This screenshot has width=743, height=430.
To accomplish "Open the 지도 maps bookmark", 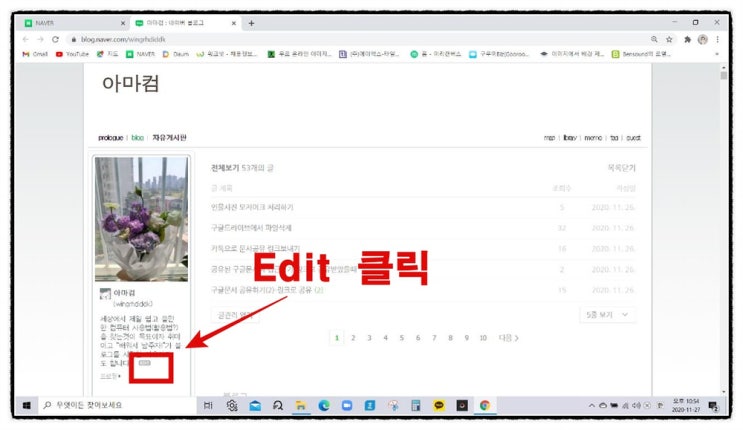I will pos(108,54).
